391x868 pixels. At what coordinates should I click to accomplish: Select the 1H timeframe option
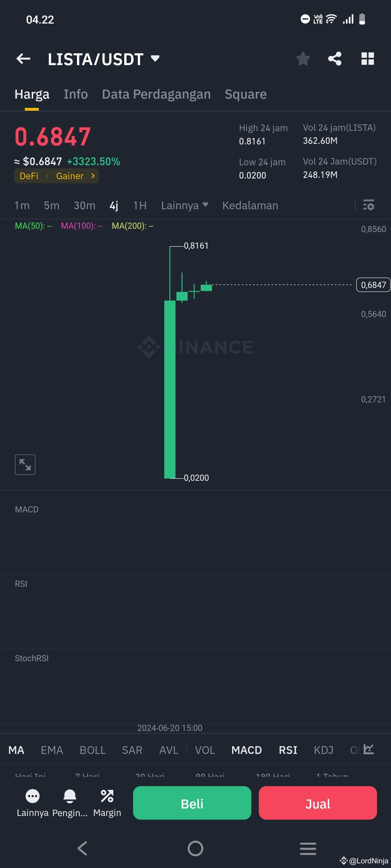click(x=139, y=205)
